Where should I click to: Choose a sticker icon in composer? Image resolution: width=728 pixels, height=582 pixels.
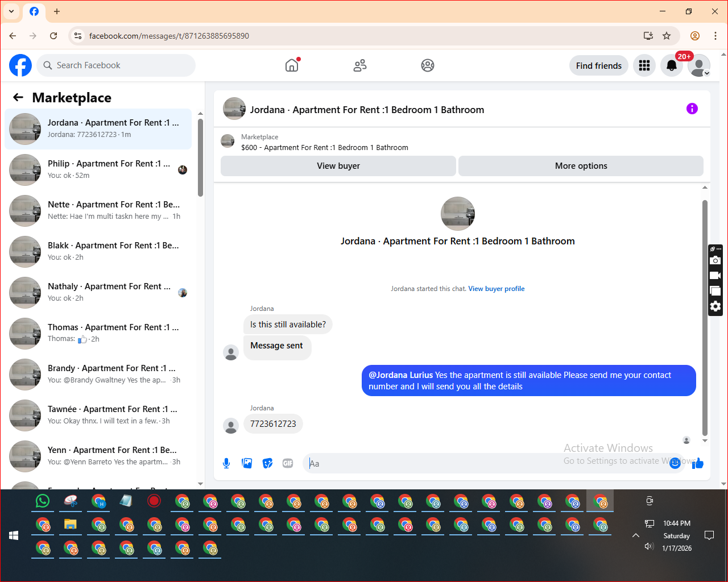click(267, 463)
